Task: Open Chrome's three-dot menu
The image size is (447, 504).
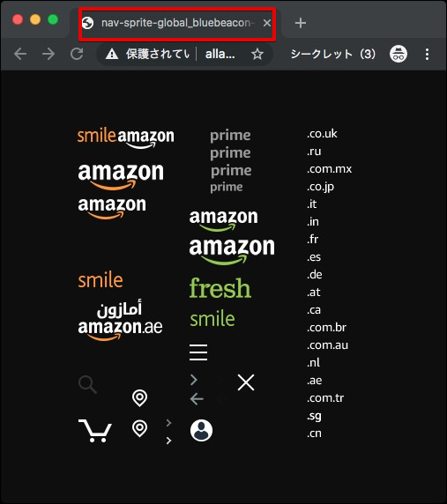Action: 427,55
